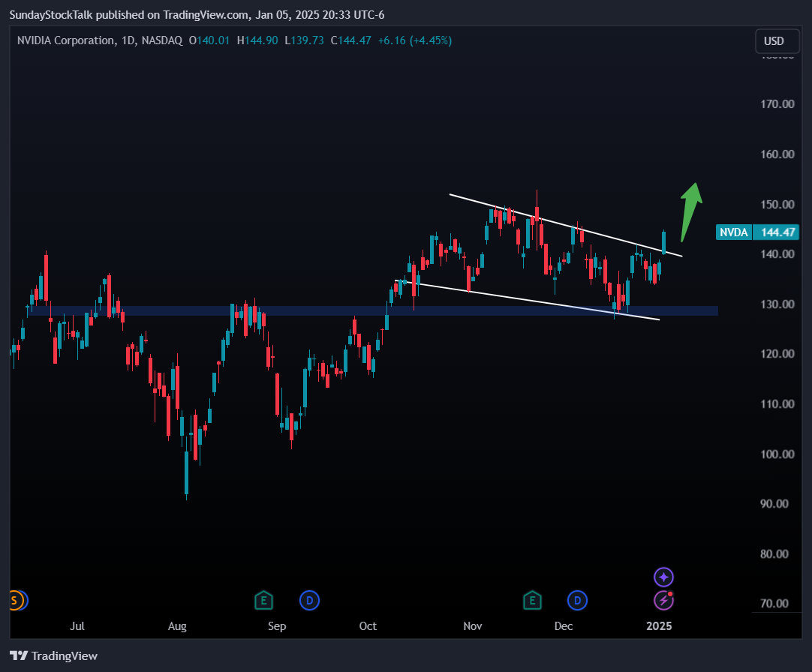
Task: Click the 90.00 price axis label
Action: 774,504
